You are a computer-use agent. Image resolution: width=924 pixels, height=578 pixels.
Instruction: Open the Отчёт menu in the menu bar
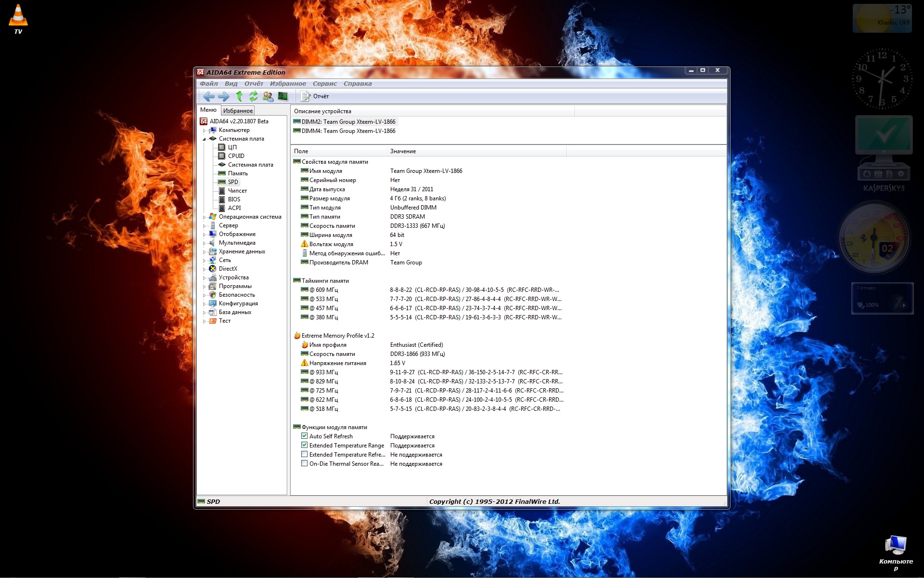[x=254, y=83]
